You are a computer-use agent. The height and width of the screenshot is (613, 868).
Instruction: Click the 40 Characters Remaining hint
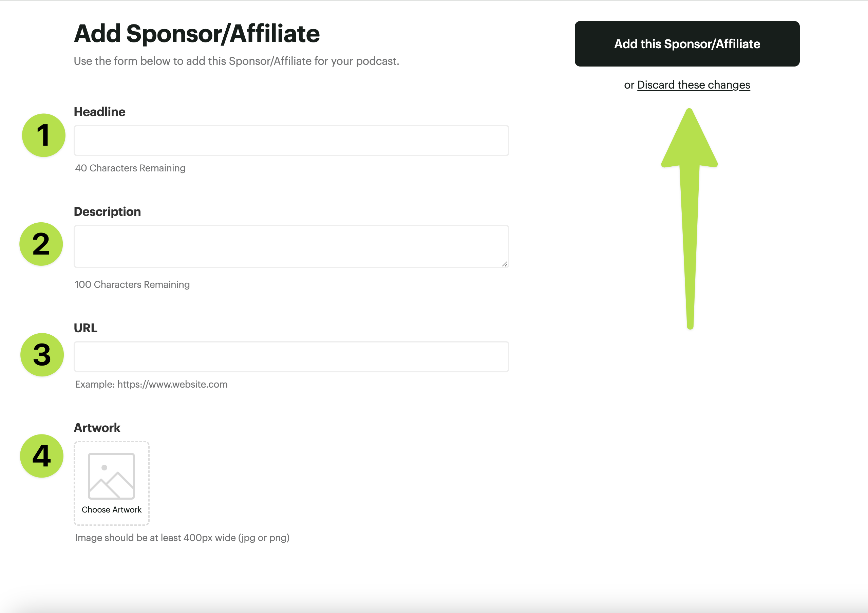coord(130,168)
